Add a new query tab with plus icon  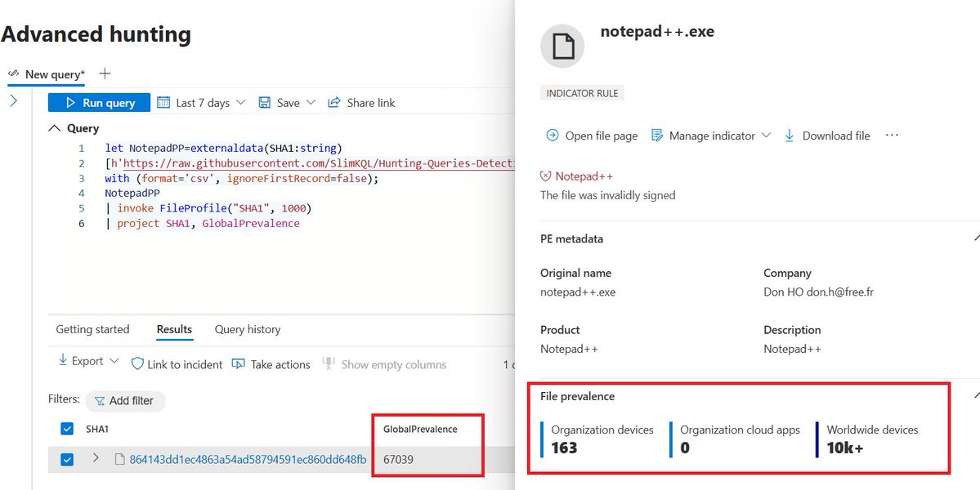click(105, 73)
